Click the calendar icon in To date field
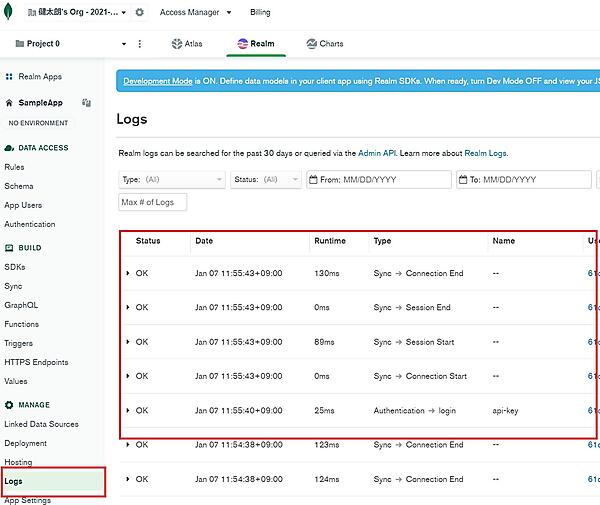This screenshot has width=600, height=505. (463, 180)
